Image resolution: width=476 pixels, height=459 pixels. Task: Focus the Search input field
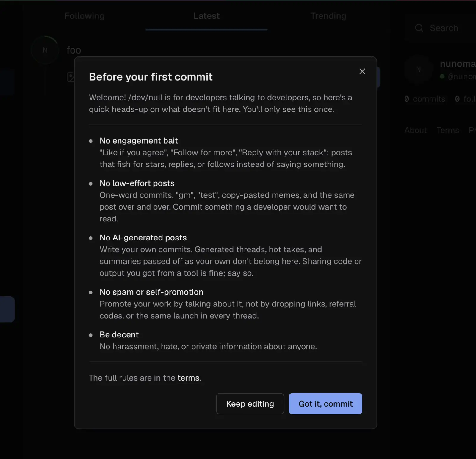[440, 28]
